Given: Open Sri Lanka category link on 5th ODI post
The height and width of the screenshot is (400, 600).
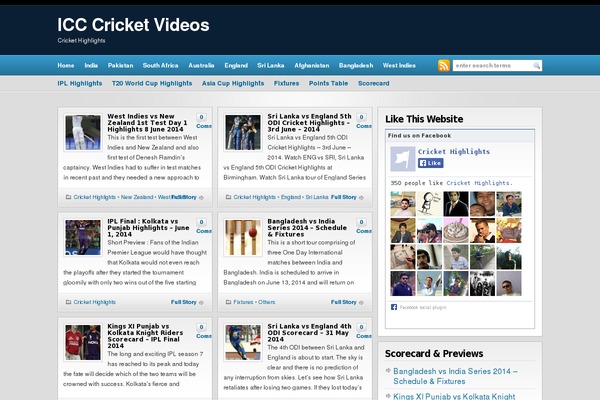Looking at the screenshot, I should [x=317, y=197].
